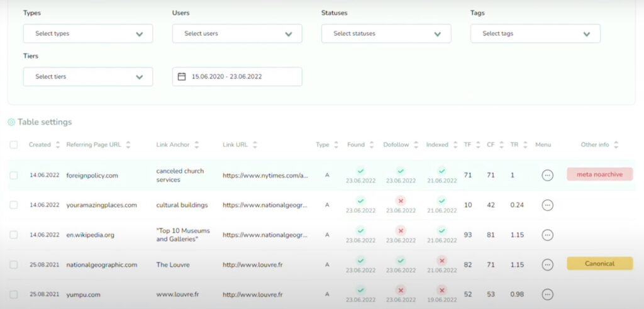Check the foreignpolicy.com row checkbox

pyautogui.click(x=14, y=176)
